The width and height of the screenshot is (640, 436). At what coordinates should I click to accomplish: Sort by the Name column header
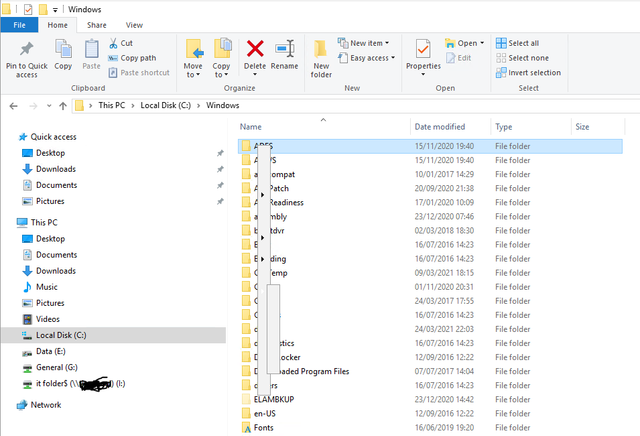251,127
